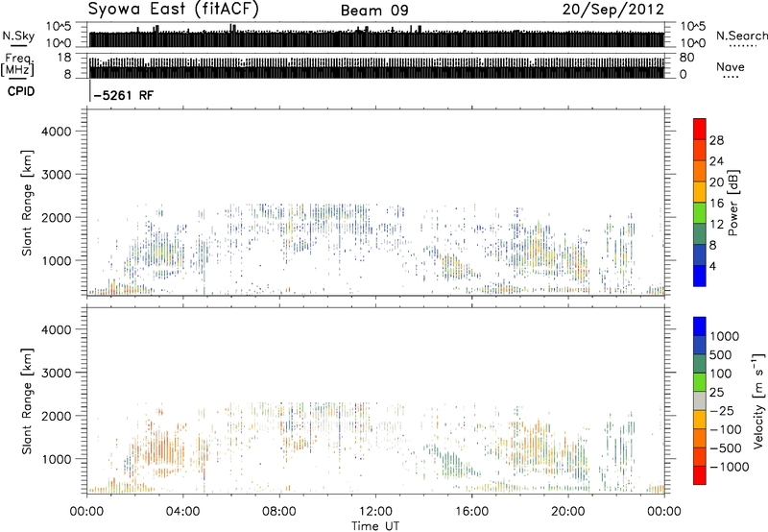Viewport: 768px width, 532px height.
Task: Select the 08:00 time tick label
Action: [x=279, y=512]
